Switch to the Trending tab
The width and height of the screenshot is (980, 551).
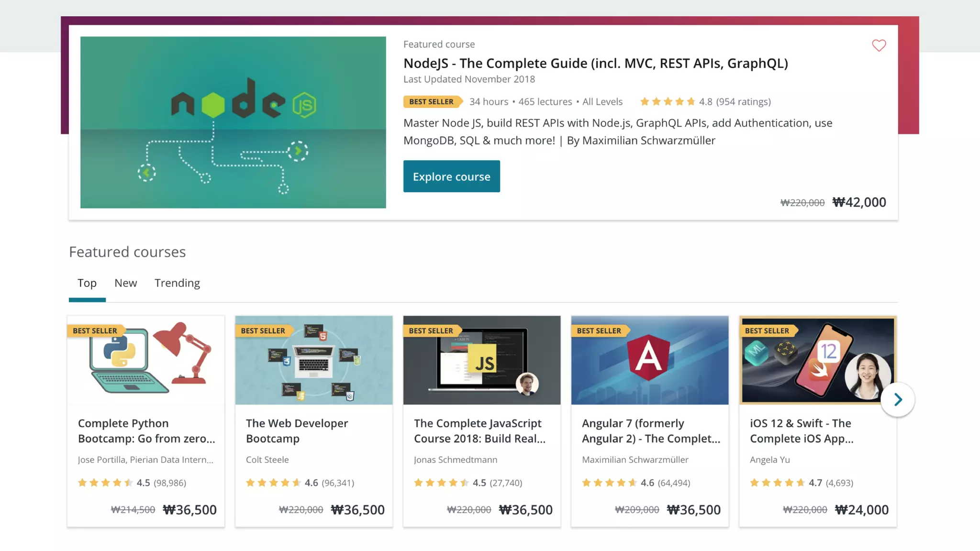pyautogui.click(x=177, y=283)
